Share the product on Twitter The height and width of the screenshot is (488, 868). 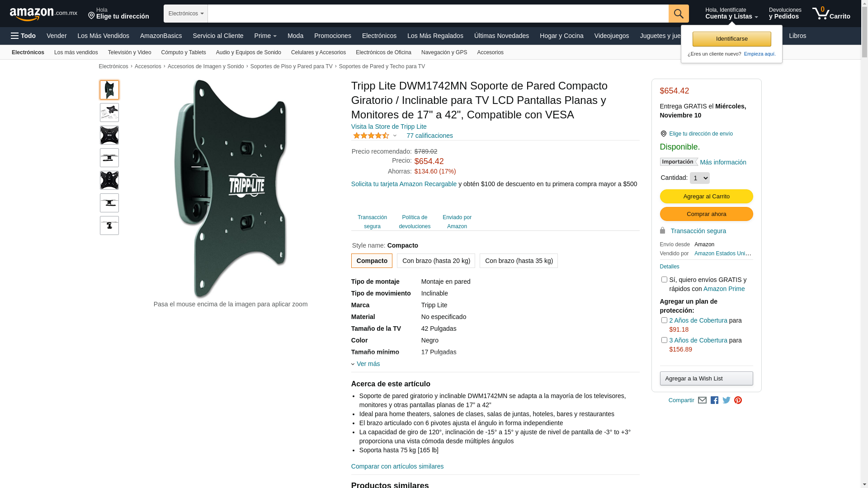[x=726, y=400]
